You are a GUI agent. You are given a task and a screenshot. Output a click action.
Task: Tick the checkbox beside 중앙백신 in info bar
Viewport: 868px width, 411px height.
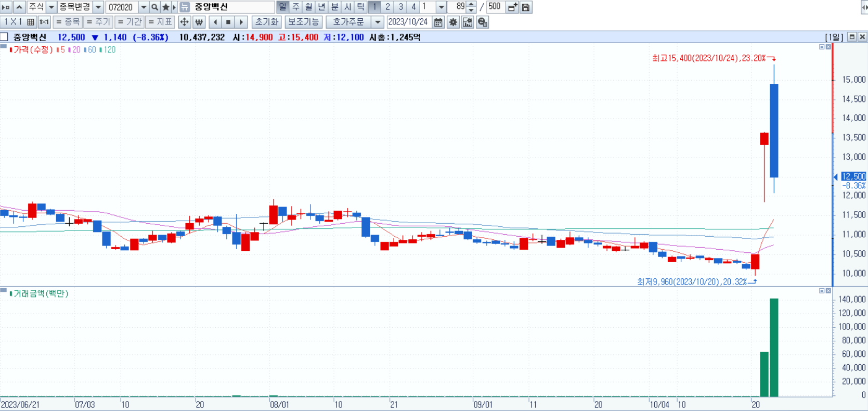(x=4, y=37)
